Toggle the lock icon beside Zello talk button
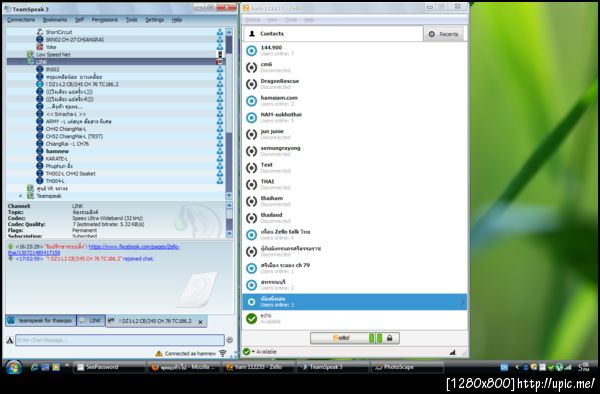 click(390, 338)
